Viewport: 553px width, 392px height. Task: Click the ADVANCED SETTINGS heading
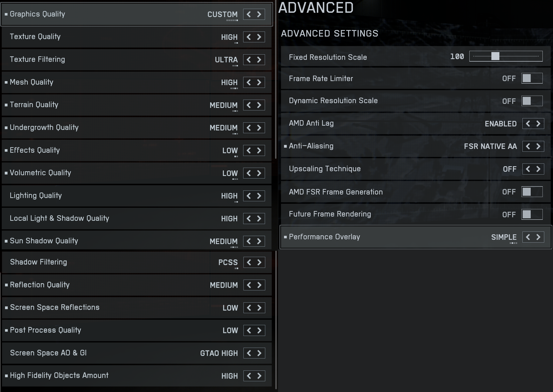click(x=329, y=33)
